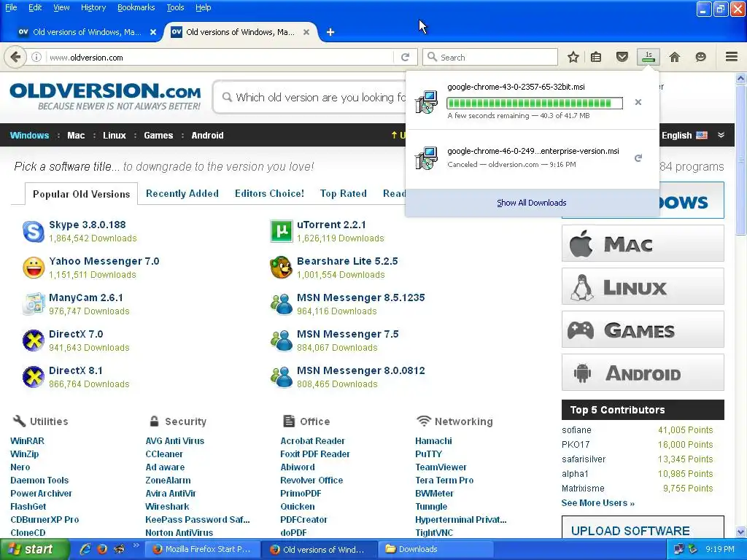Click the green uTorrent icon
Image resolution: width=747 pixels, height=560 pixels.
(281, 231)
